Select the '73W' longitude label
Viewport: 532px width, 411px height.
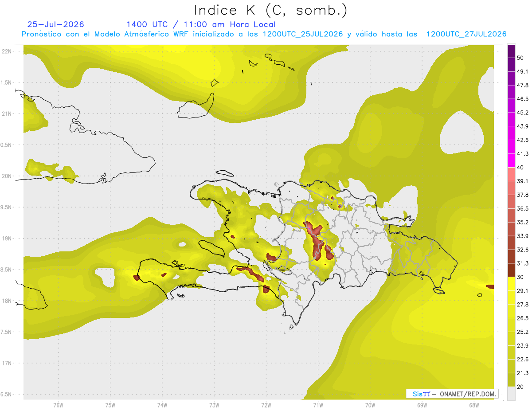tap(214, 405)
